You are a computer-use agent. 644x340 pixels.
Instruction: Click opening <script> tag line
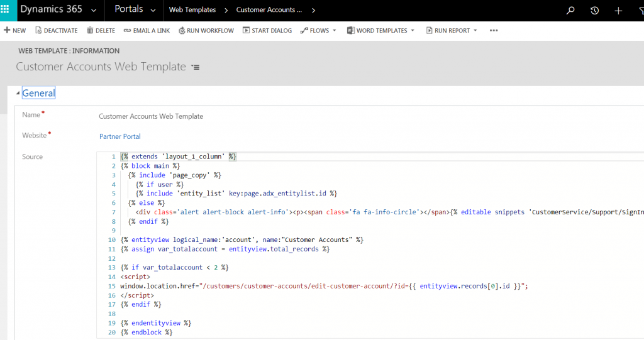tap(135, 277)
